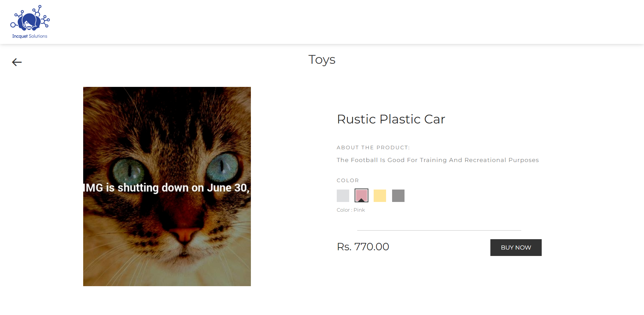Select the light gray color swatch

coord(343,196)
